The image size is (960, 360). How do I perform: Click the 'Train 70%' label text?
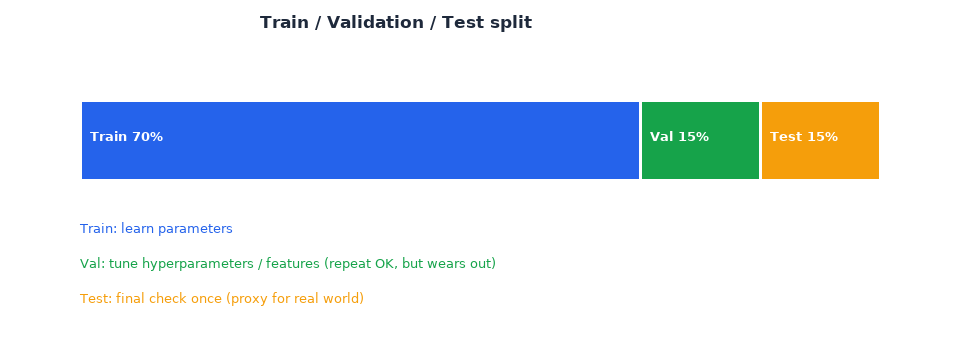(x=127, y=137)
